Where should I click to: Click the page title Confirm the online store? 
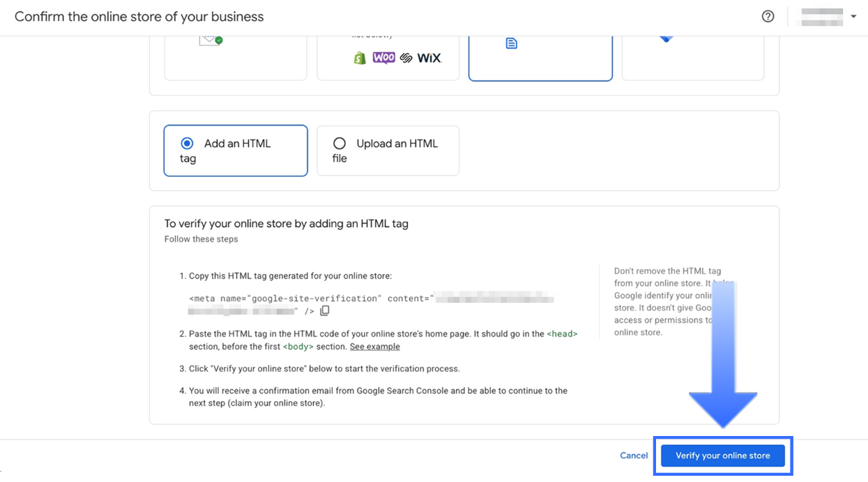point(138,16)
